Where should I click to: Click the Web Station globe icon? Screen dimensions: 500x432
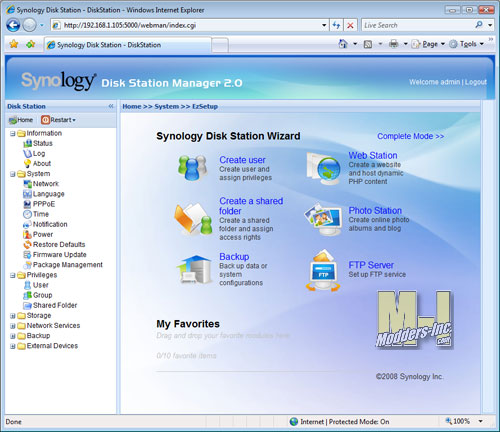click(323, 168)
